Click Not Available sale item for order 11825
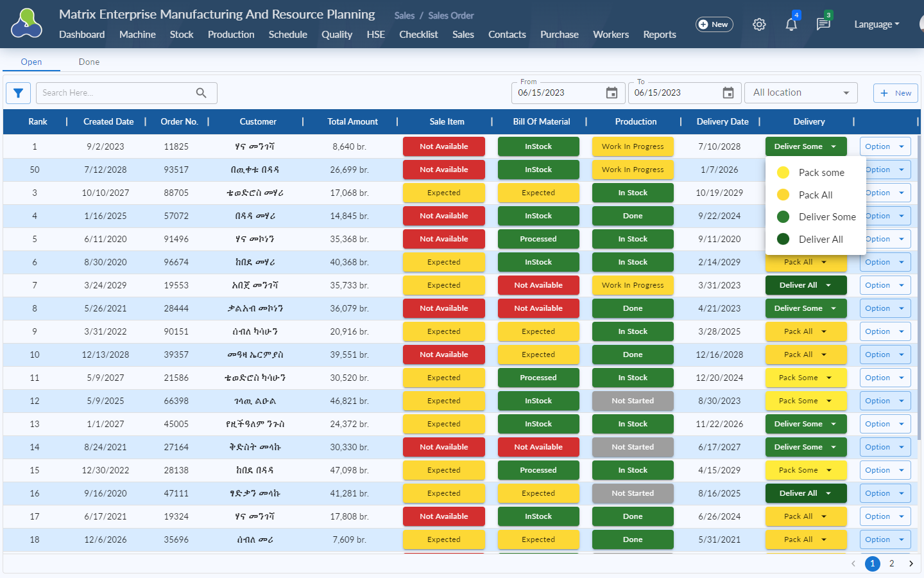 [444, 146]
